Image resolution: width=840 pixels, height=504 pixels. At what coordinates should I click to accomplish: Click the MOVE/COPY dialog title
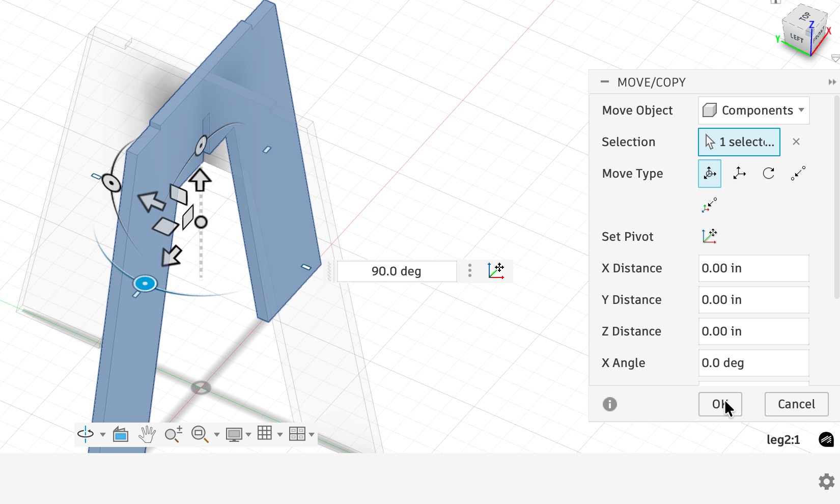tap(652, 82)
